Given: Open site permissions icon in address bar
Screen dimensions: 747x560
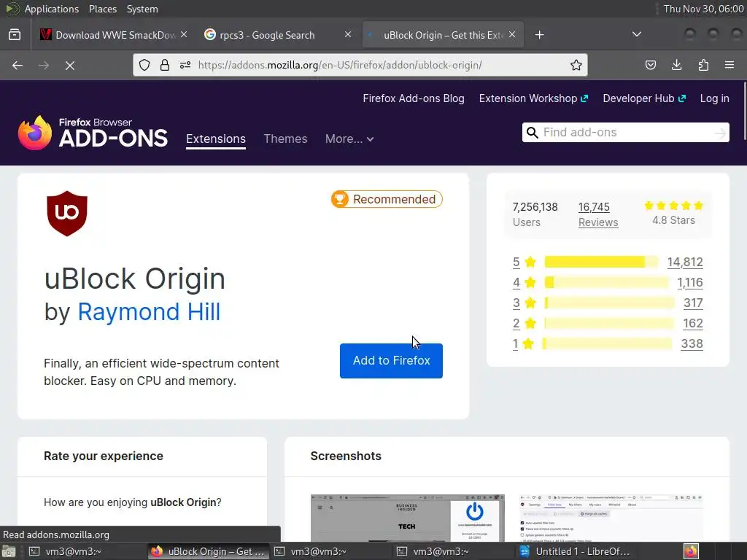Looking at the screenshot, I should pos(185,65).
